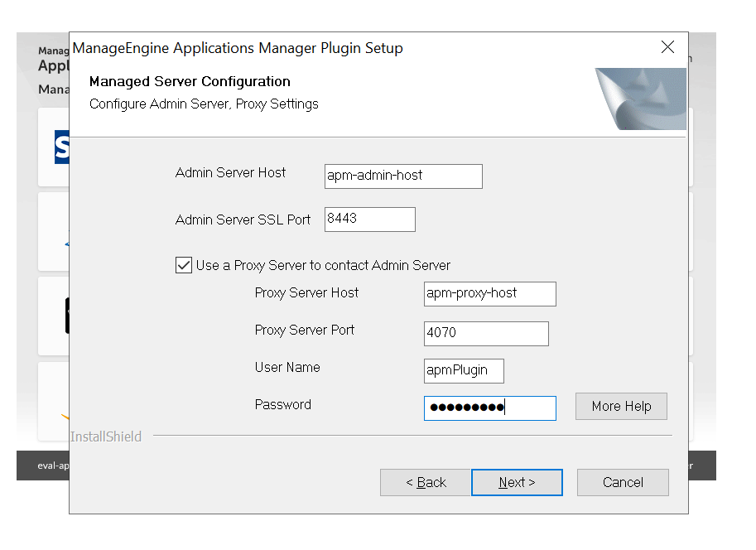Image resolution: width=756 pixels, height=550 pixels.
Task: Click the User Name input field
Action: [x=464, y=370]
